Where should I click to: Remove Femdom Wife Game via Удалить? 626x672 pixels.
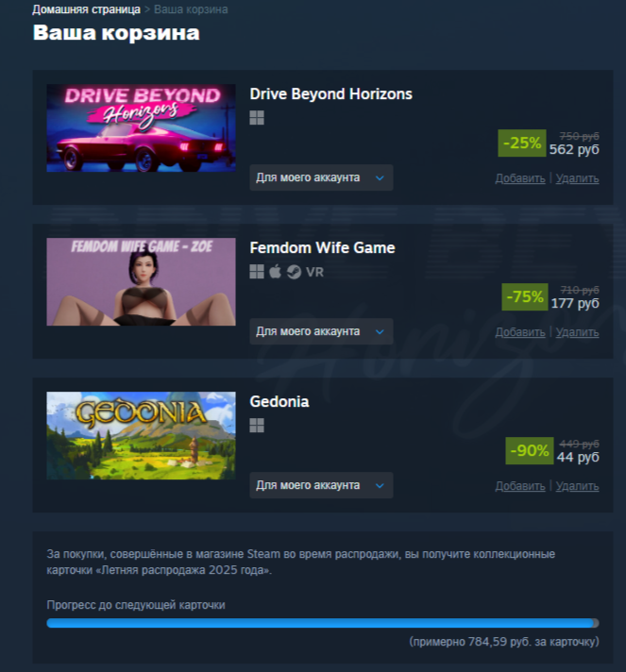(577, 332)
